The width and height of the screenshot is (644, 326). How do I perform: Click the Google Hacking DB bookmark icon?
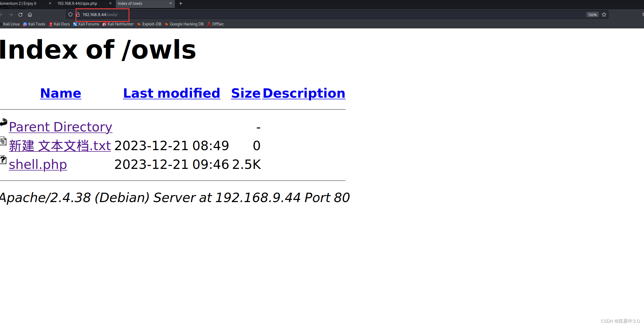[x=166, y=24]
